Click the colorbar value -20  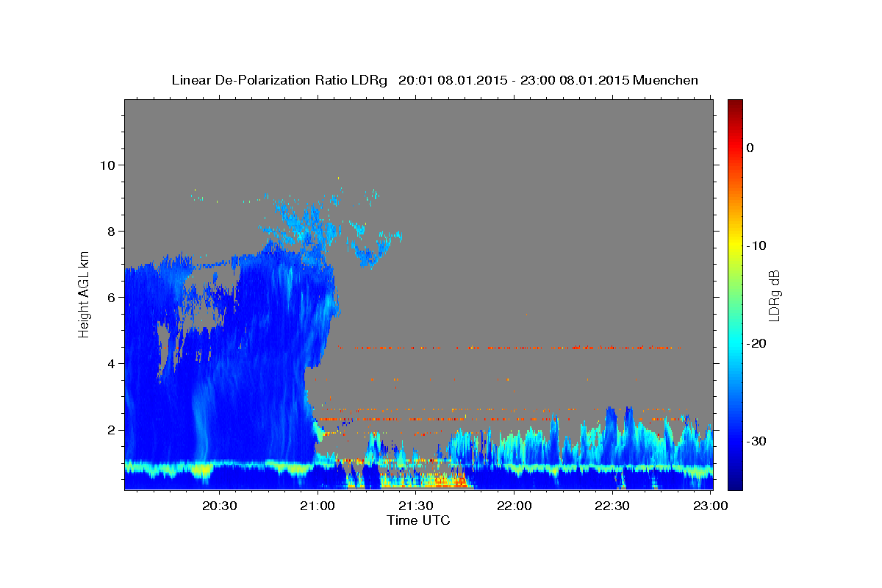pyautogui.click(x=757, y=343)
